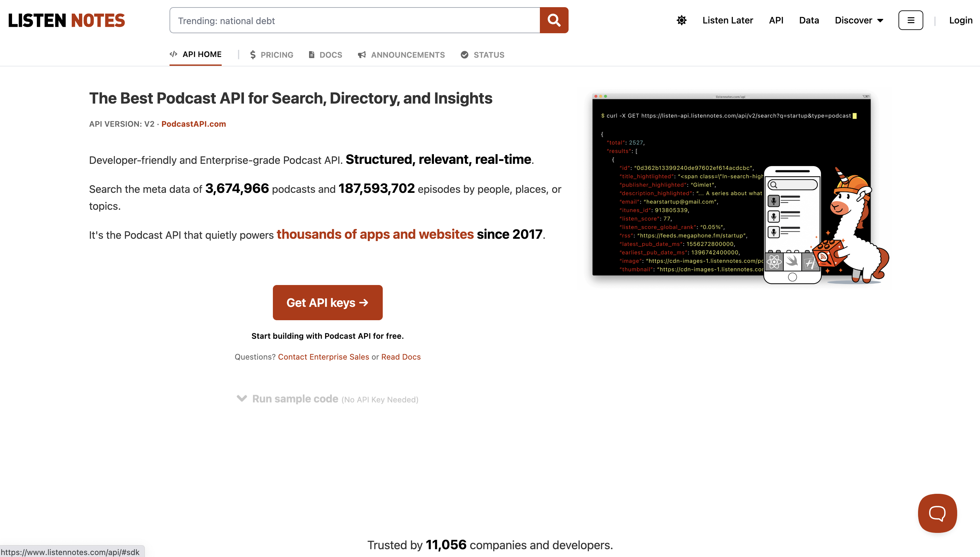980x557 pixels.
Task: Click thousands of apps and websites link
Action: (375, 235)
